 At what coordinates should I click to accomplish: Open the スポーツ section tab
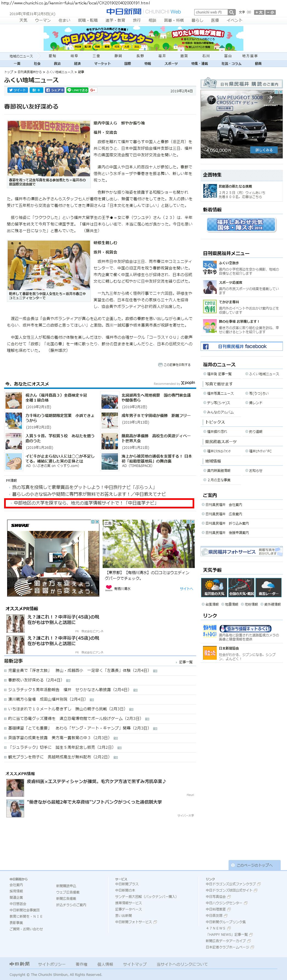[x=171, y=63]
